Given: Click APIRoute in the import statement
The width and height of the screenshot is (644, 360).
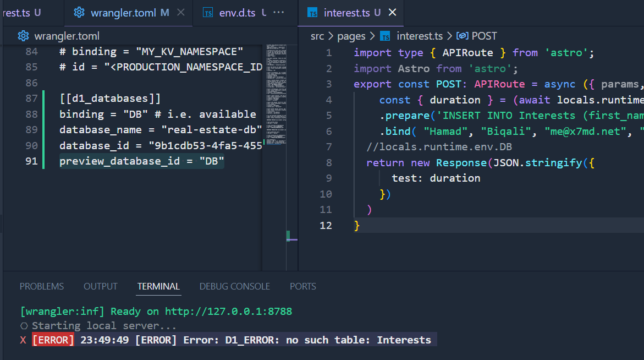Looking at the screenshot, I should (x=467, y=53).
